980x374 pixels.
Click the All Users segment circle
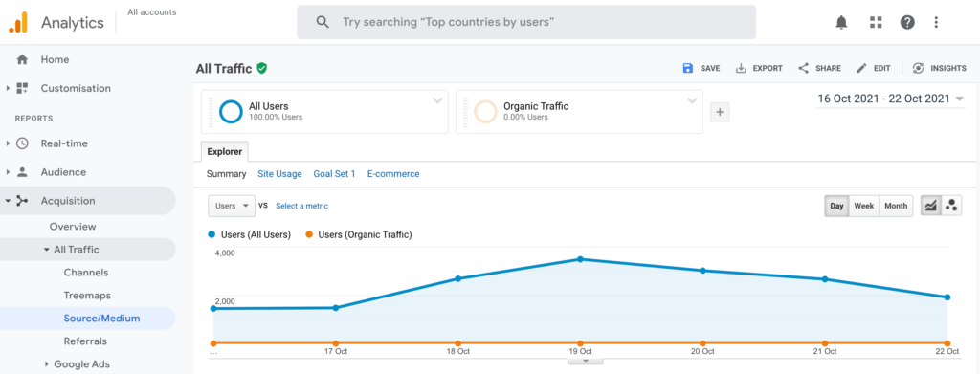point(231,112)
